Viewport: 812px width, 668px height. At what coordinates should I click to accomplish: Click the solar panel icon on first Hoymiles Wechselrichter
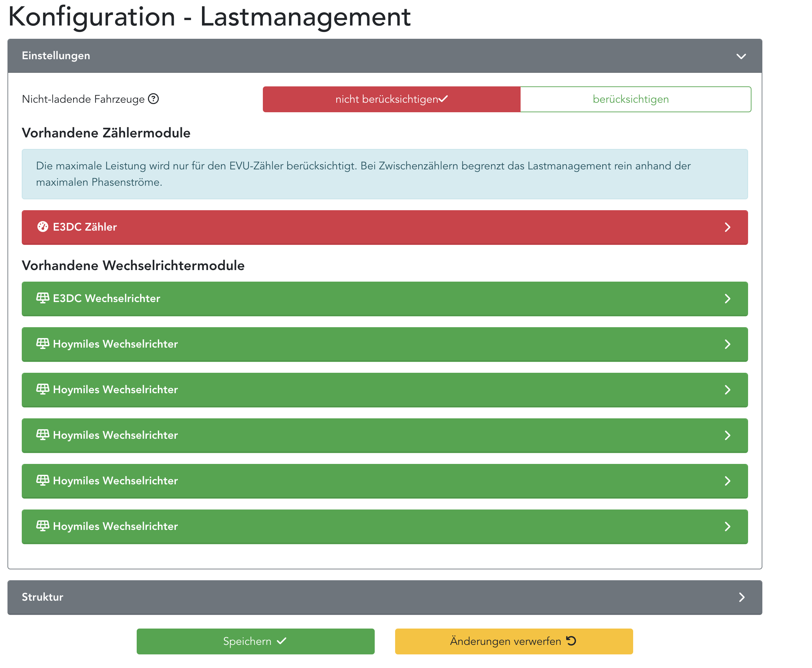point(43,343)
